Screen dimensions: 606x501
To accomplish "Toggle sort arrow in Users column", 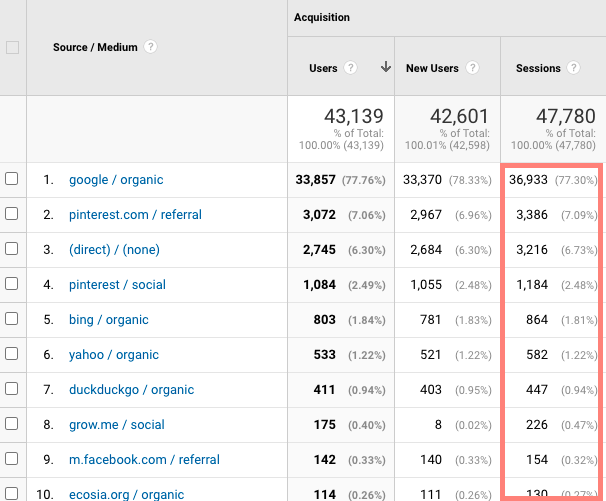I will [385, 67].
